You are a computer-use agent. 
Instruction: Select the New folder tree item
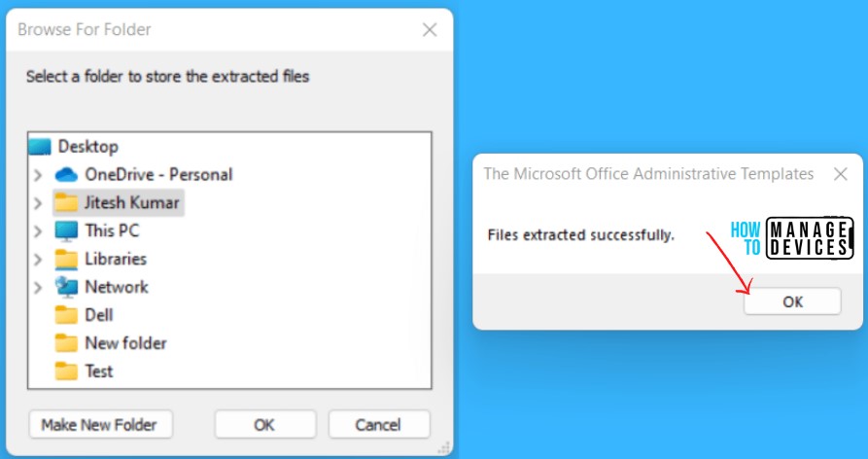tap(125, 343)
